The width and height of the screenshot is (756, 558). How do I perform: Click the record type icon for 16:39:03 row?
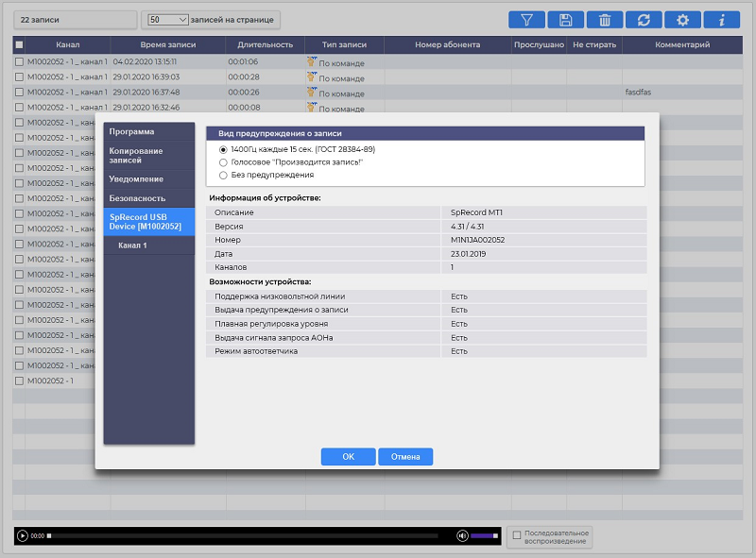click(312, 76)
